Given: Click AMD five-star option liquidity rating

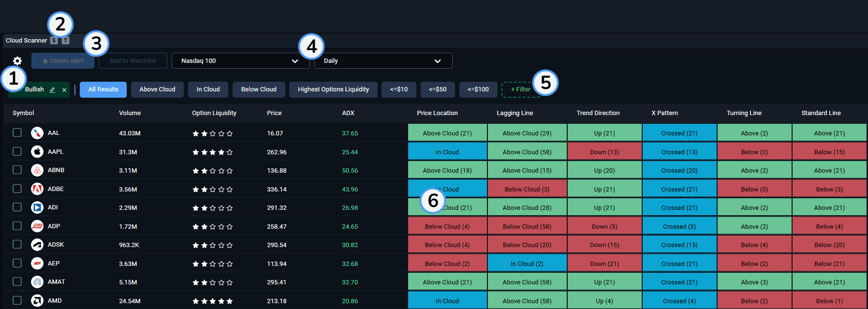Looking at the screenshot, I should [x=213, y=301].
